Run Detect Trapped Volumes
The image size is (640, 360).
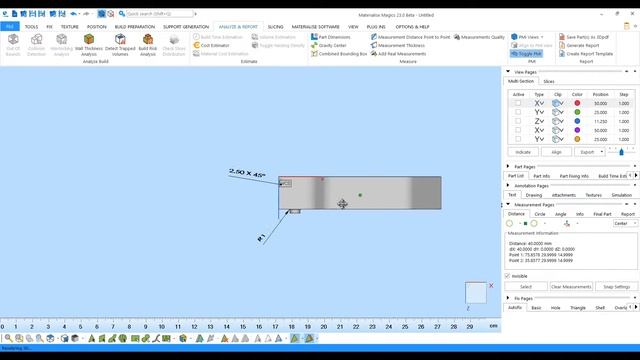pos(120,44)
